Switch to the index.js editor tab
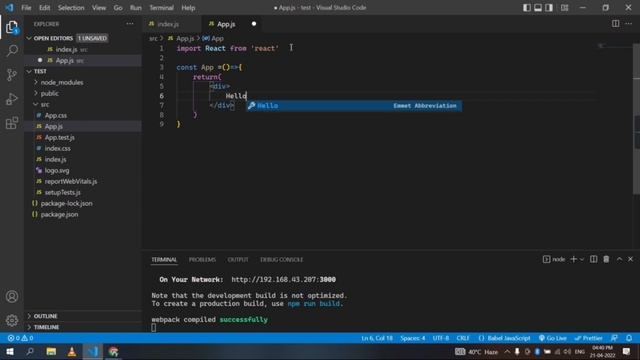This screenshot has height=360, width=640. [x=172, y=24]
